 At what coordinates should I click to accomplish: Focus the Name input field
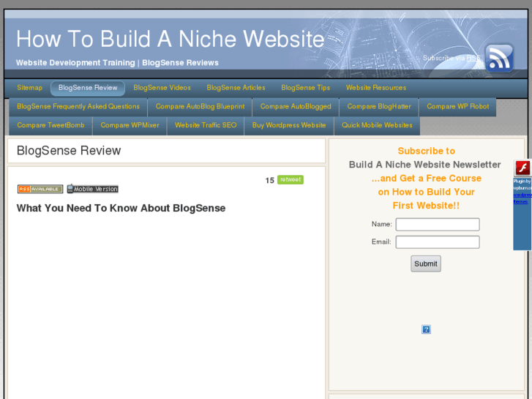click(x=438, y=225)
